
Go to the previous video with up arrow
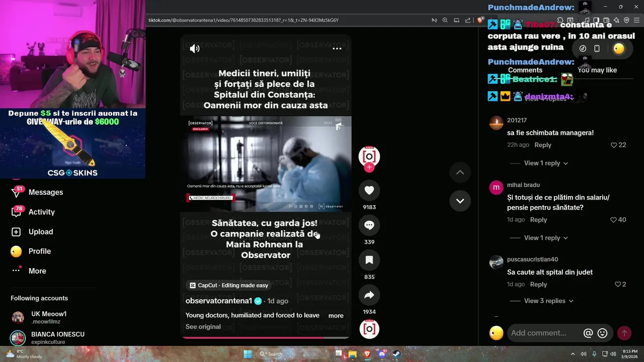(x=460, y=172)
